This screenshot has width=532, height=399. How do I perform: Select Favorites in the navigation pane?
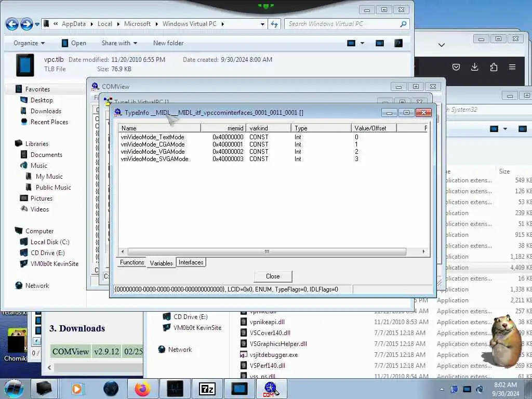(37, 89)
